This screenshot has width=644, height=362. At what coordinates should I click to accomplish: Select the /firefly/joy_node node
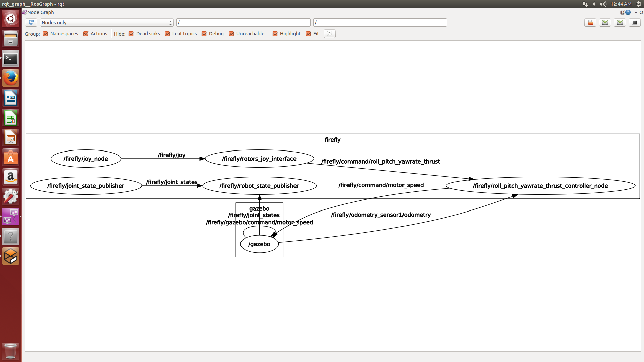[x=86, y=159]
